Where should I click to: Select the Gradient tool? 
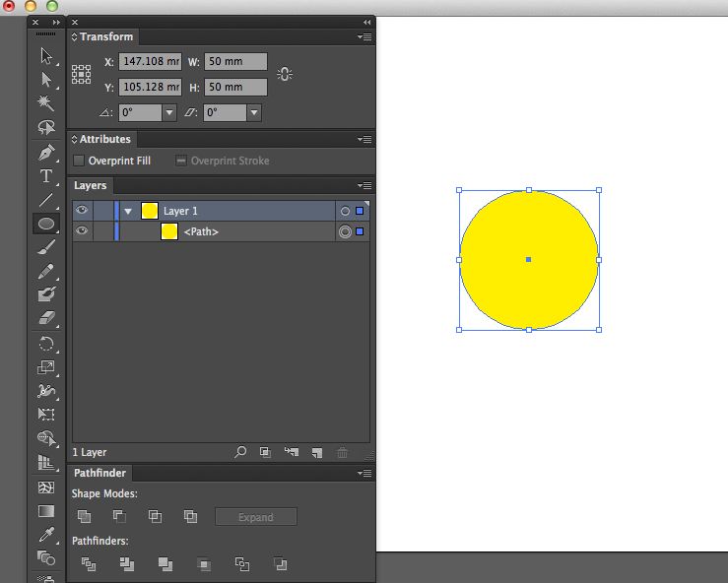(x=46, y=511)
